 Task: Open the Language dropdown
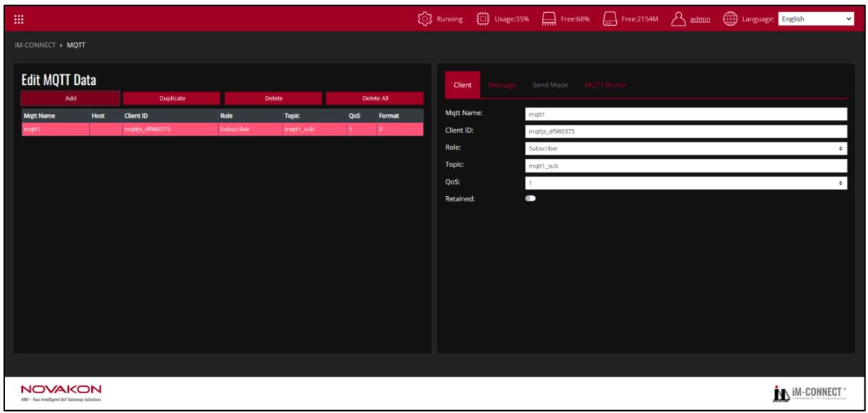(817, 19)
